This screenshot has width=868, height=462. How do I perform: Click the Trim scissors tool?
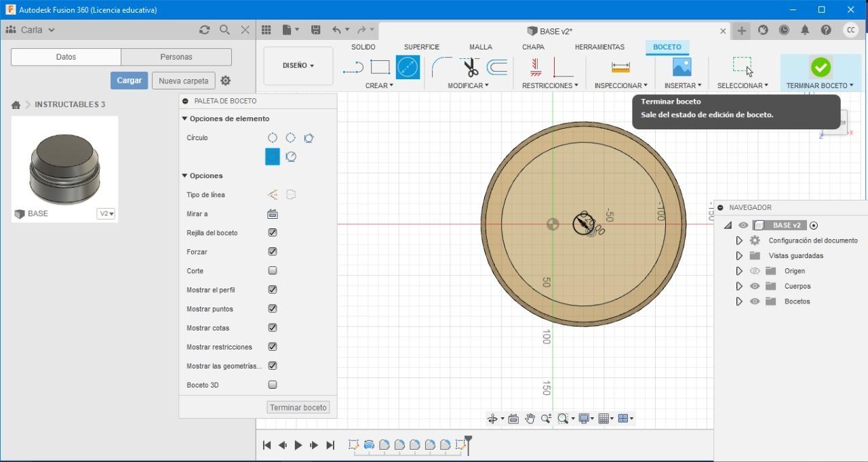(x=470, y=67)
